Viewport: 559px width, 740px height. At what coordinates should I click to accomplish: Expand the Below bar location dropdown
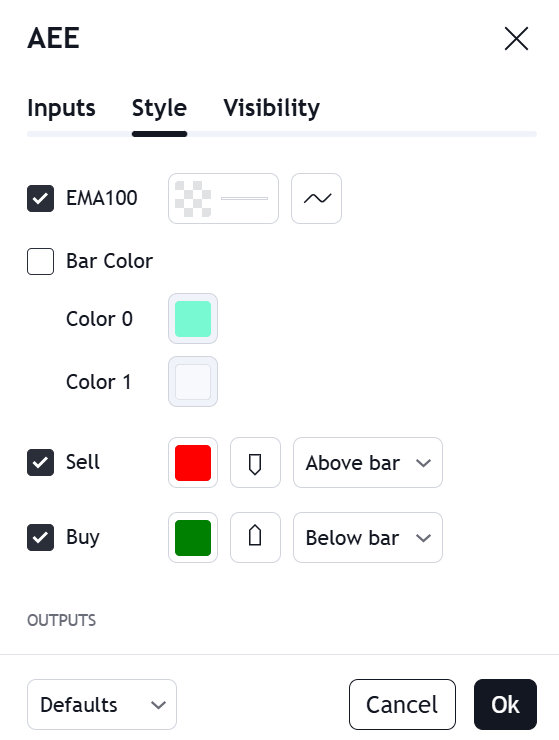pos(368,538)
